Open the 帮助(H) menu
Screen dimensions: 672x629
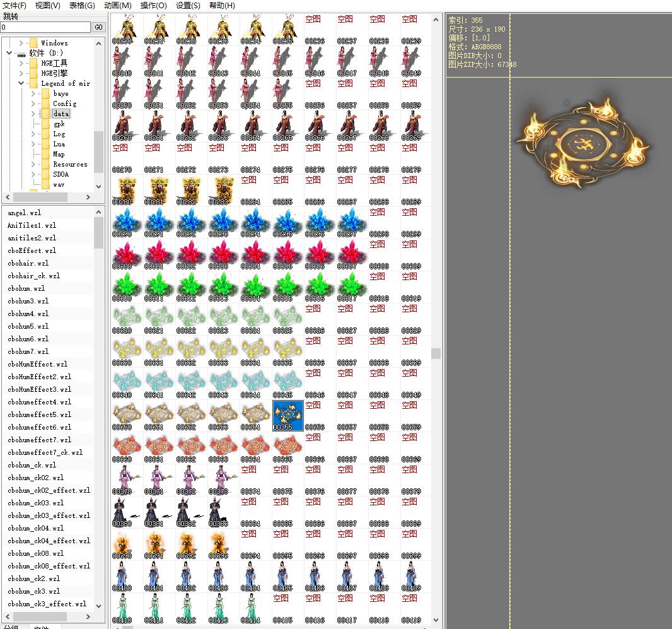[x=222, y=6]
